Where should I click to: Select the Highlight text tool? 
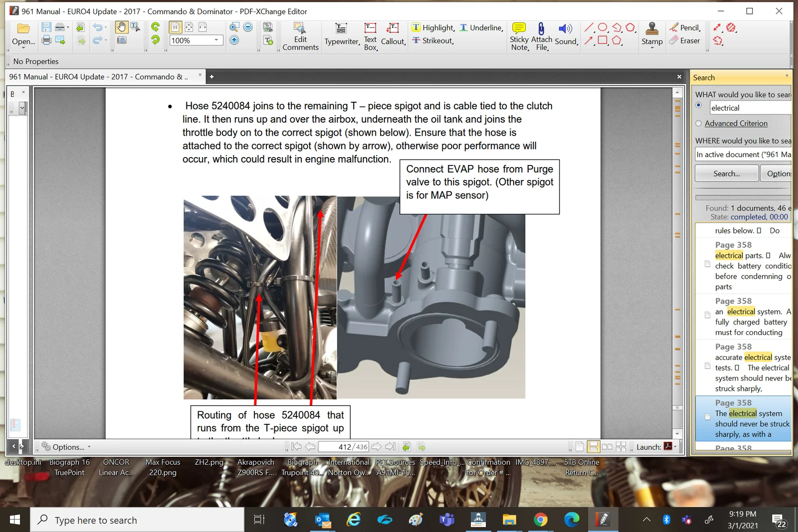(x=433, y=28)
